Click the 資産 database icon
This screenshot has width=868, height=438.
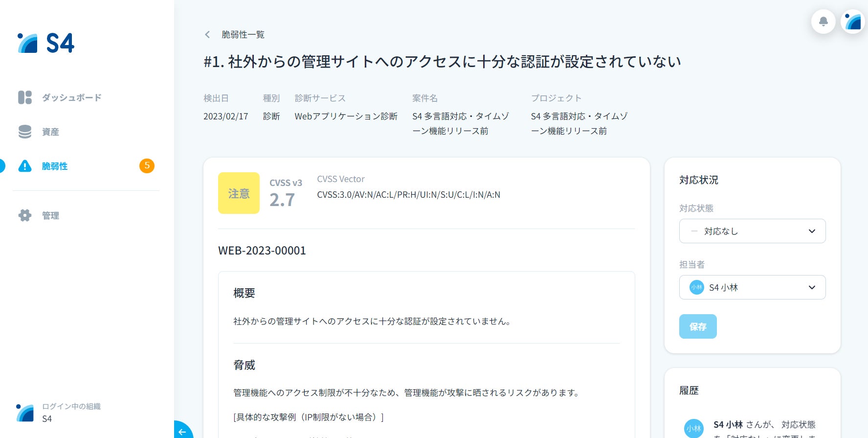25,132
